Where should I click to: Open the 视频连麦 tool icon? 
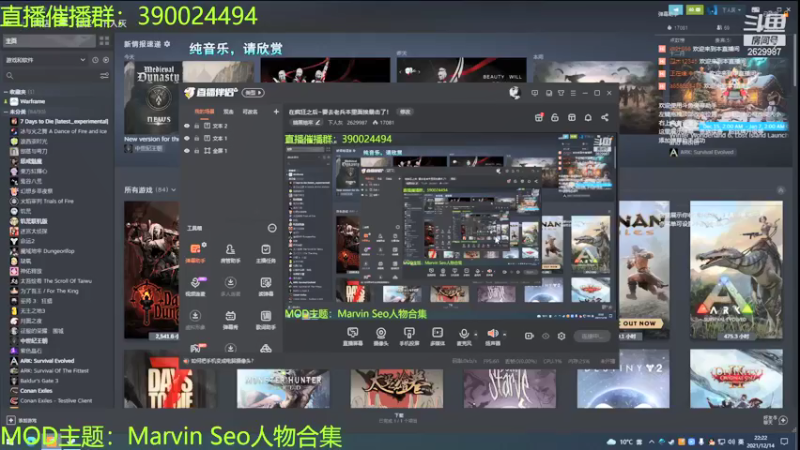click(x=195, y=286)
